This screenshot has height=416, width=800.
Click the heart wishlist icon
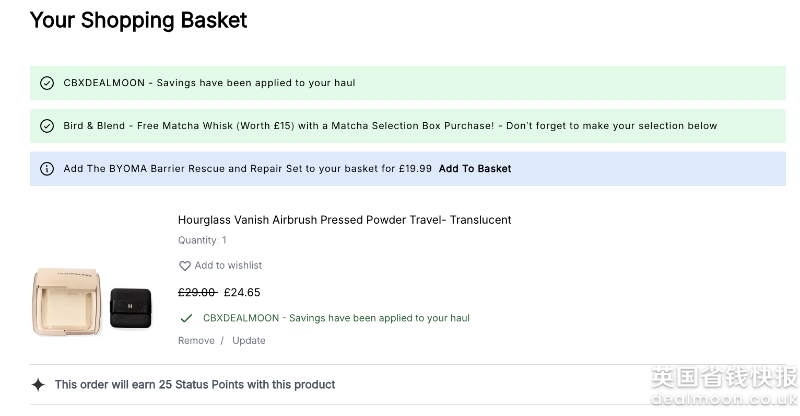click(x=184, y=266)
